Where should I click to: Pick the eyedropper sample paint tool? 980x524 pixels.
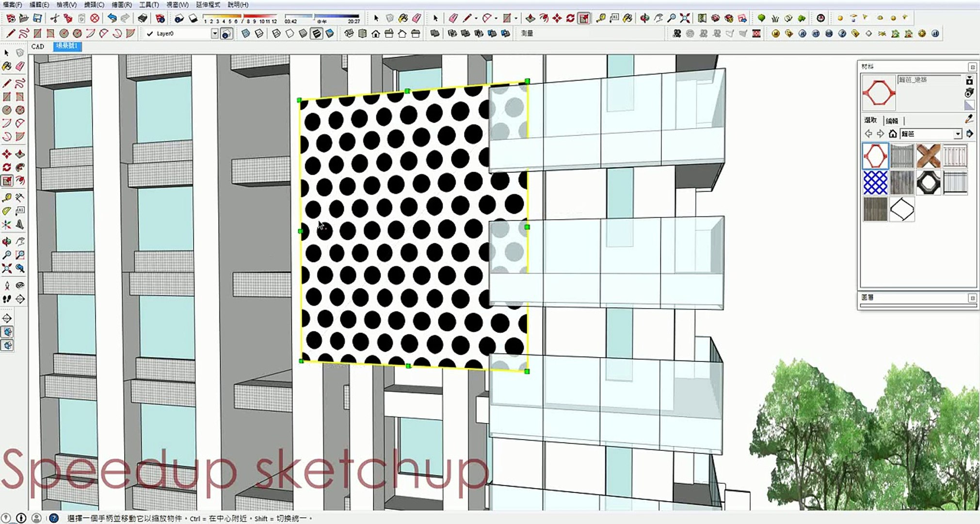coord(969,119)
